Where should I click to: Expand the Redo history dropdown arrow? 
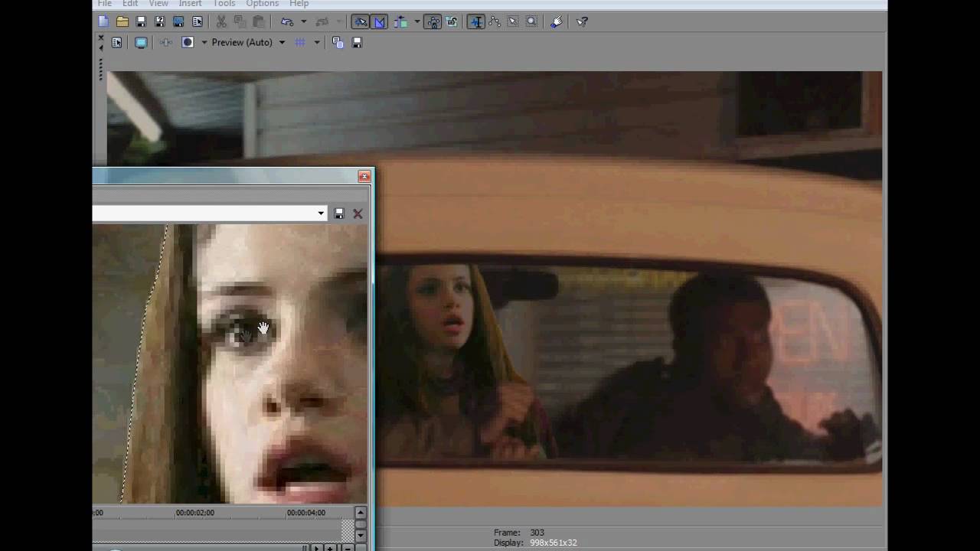[338, 21]
